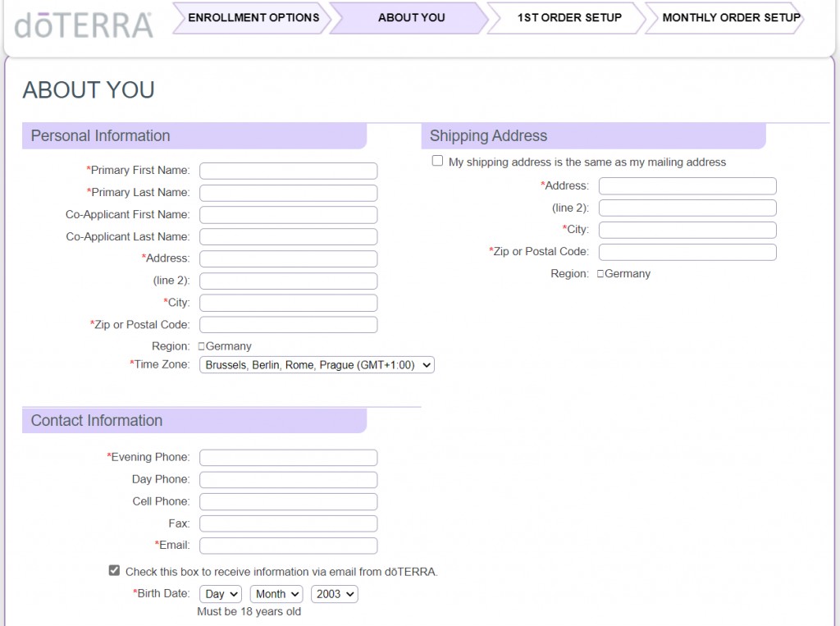Image resolution: width=840 pixels, height=626 pixels.
Task: Uncheck receive information via email box
Action: (114, 571)
